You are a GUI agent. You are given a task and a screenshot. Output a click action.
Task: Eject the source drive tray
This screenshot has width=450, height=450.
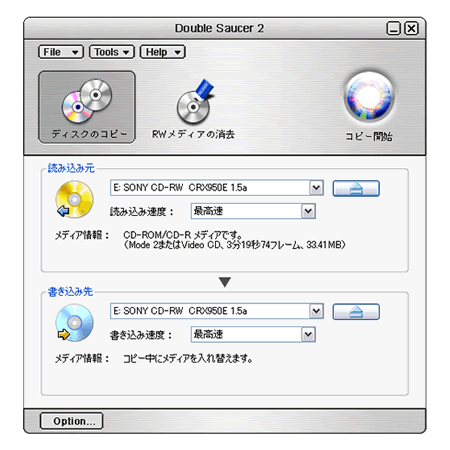356,188
